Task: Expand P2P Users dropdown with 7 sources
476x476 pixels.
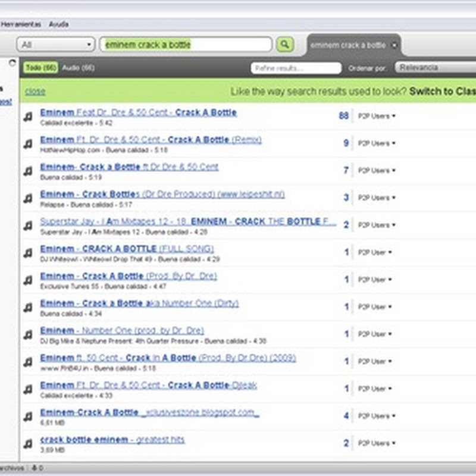Action: pos(377,170)
